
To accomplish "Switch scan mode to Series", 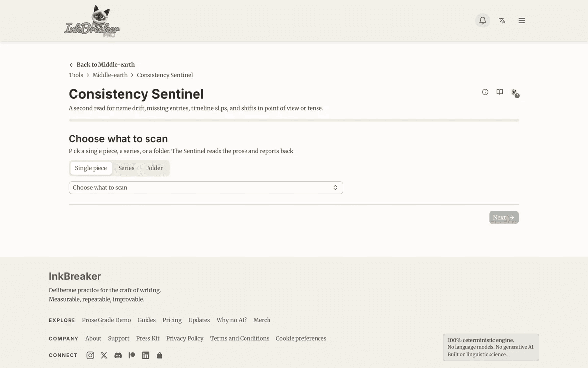I will coord(126,168).
